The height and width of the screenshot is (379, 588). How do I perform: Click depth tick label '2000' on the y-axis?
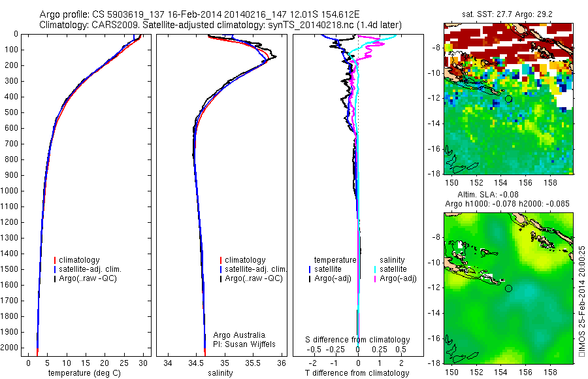(10, 348)
